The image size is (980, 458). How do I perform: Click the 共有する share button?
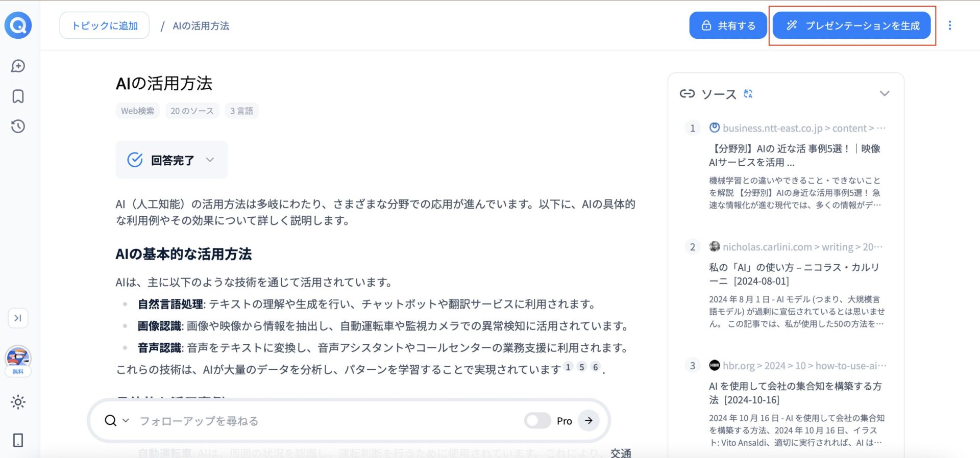728,26
